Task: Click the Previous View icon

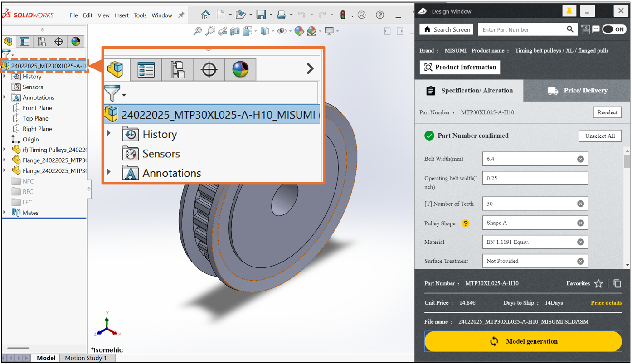Action: tap(223, 31)
